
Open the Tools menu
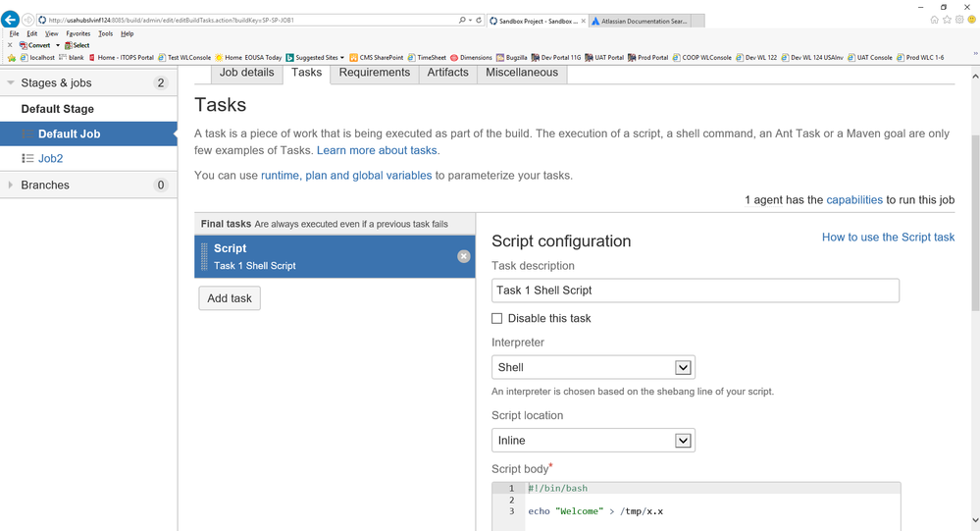pos(106,33)
